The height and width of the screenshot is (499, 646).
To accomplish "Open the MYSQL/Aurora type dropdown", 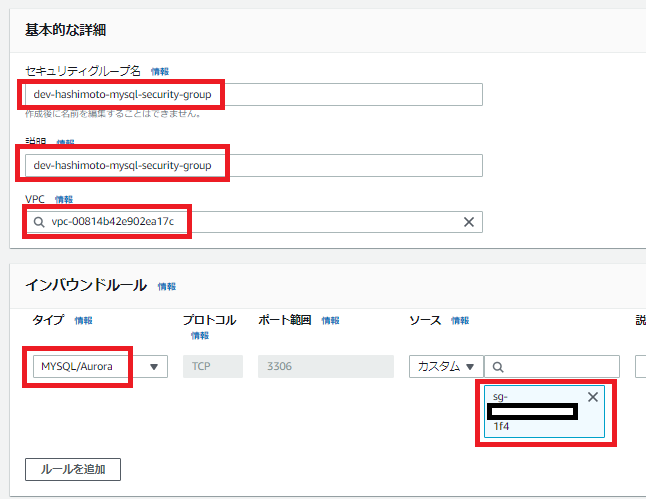I will click(x=96, y=366).
